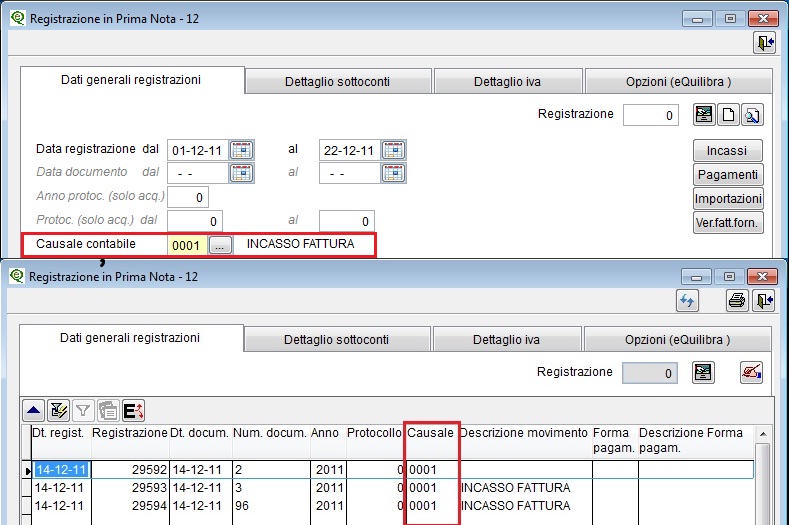
Task: Open Causale contabile lookup button
Action: 220,246
